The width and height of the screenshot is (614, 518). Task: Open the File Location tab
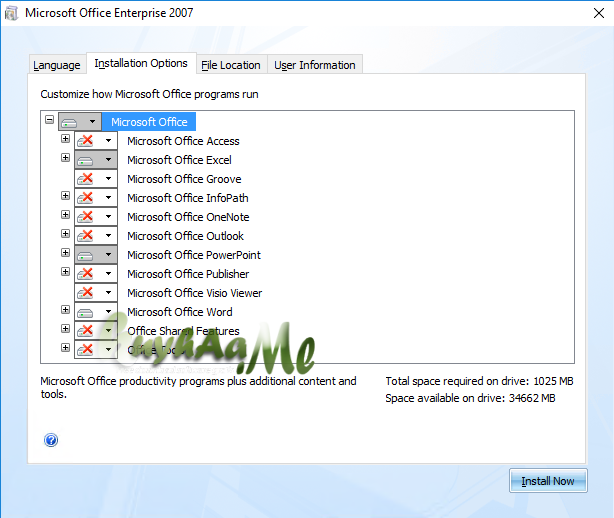coord(231,65)
